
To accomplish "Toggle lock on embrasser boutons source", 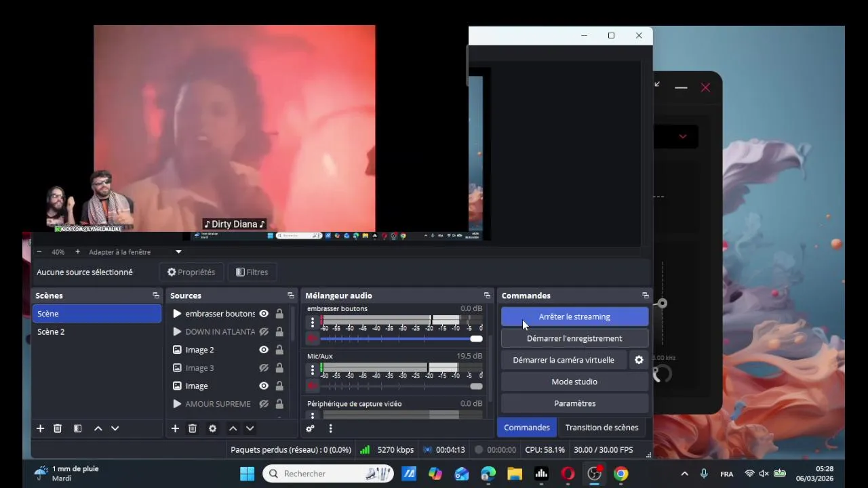I will click(x=279, y=314).
